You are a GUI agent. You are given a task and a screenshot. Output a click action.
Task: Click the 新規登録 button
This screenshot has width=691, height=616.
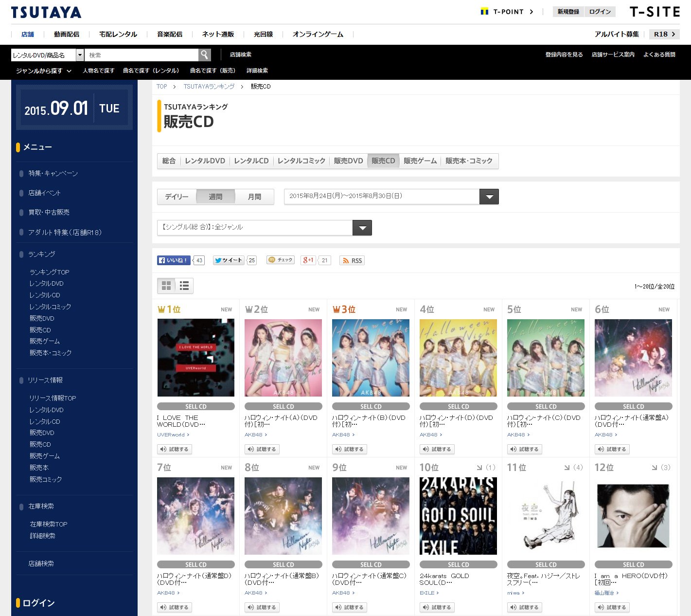click(x=568, y=12)
